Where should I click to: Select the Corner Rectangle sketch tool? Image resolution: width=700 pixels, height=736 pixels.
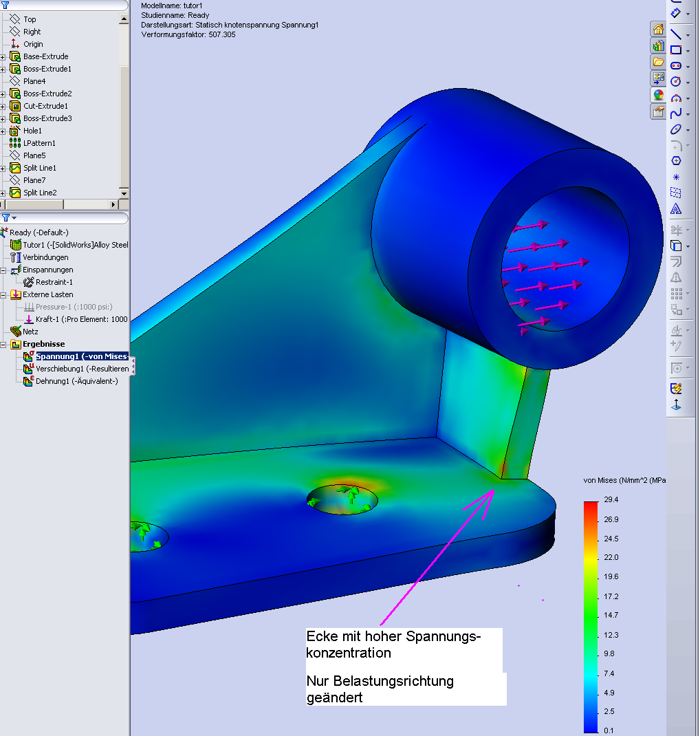tap(676, 50)
